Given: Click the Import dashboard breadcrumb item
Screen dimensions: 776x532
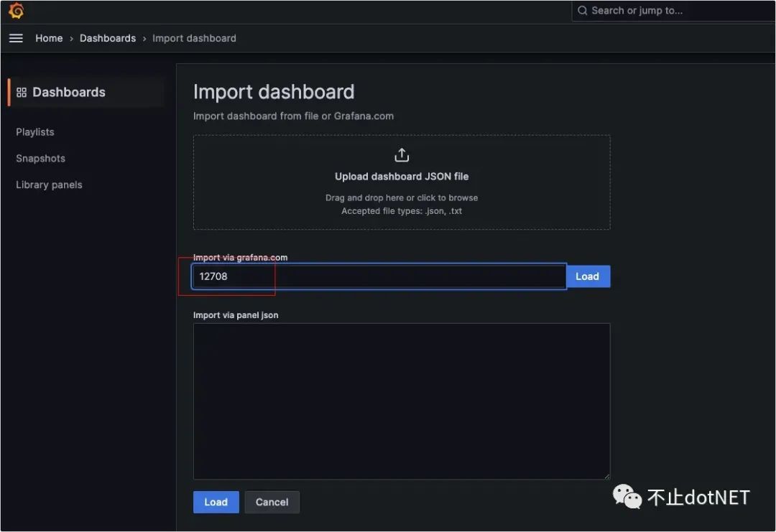Looking at the screenshot, I should click(x=194, y=38).
